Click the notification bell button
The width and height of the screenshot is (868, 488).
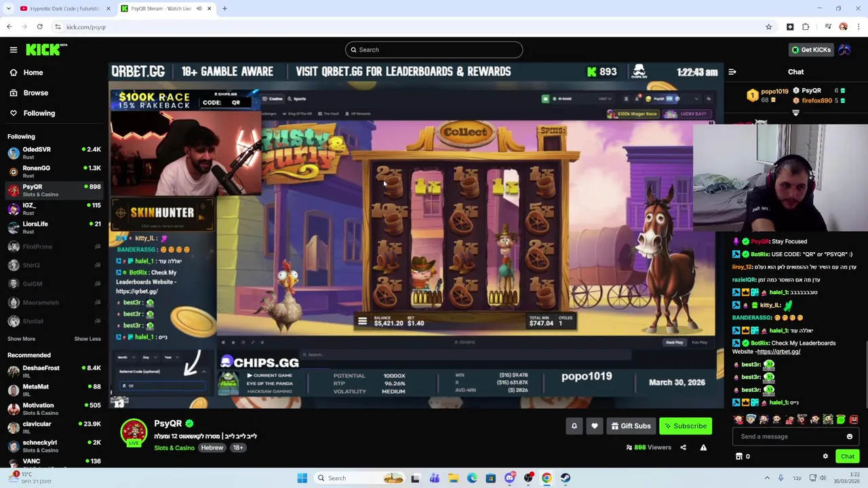coord(574,426)
